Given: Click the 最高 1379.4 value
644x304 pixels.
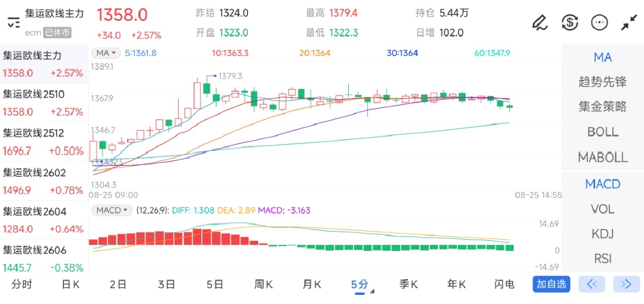Looking at the screenshot, I should coord(343,13).
